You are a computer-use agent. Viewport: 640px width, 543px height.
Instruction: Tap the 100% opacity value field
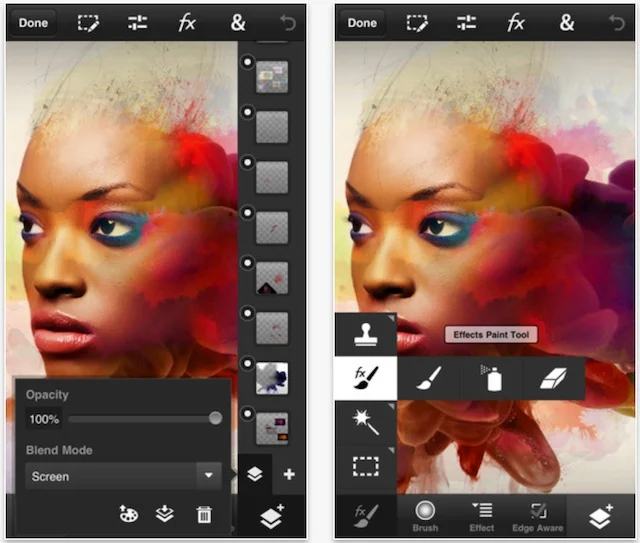(43, 418)
